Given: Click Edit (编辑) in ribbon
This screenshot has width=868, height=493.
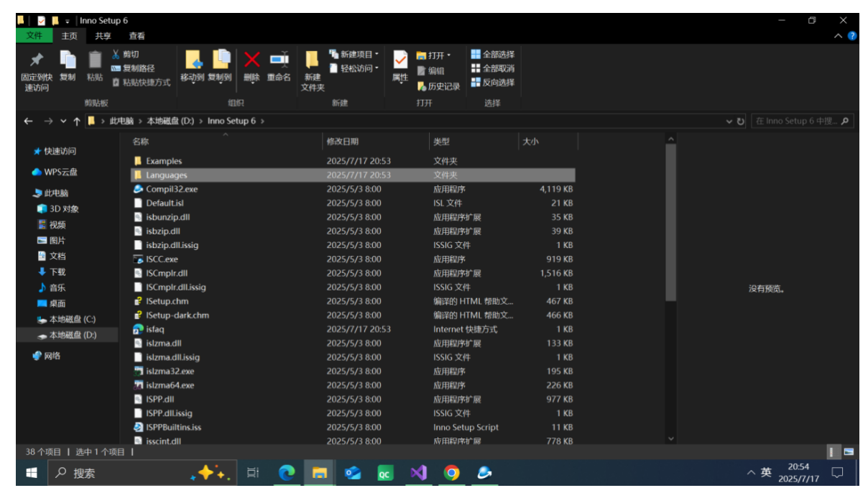Looking at the screenshot, I should 430,71.
